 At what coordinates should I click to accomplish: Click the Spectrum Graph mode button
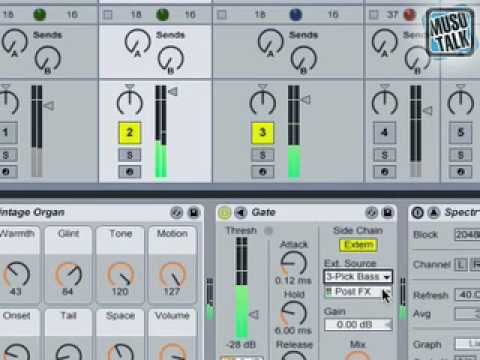tap(468, 344)
